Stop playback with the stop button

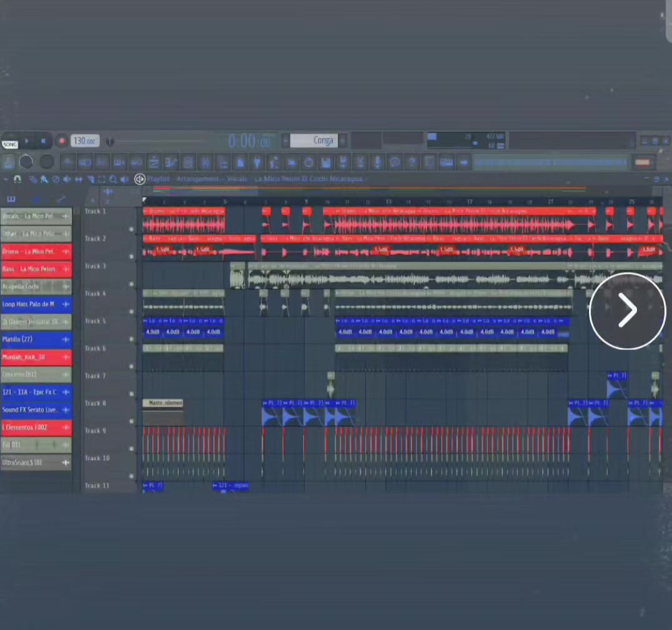[43, 141]
